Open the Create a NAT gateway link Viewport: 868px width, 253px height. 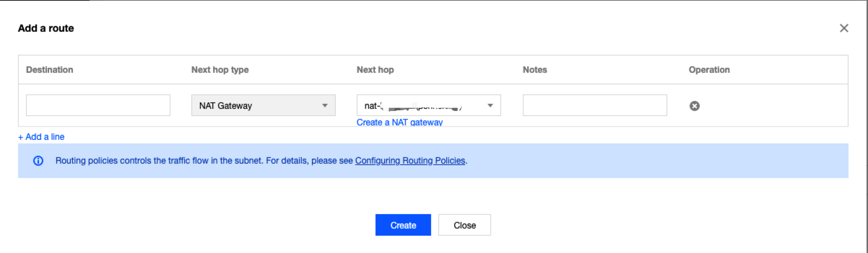399,123
